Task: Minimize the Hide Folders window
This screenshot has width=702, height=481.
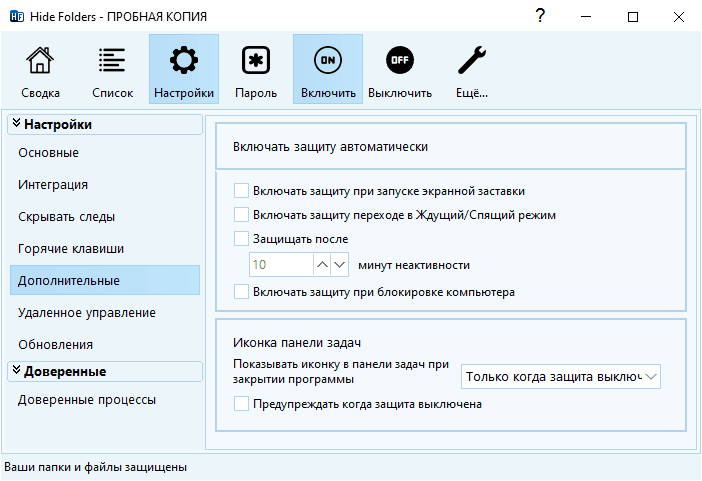Action: tap(586, 17)
